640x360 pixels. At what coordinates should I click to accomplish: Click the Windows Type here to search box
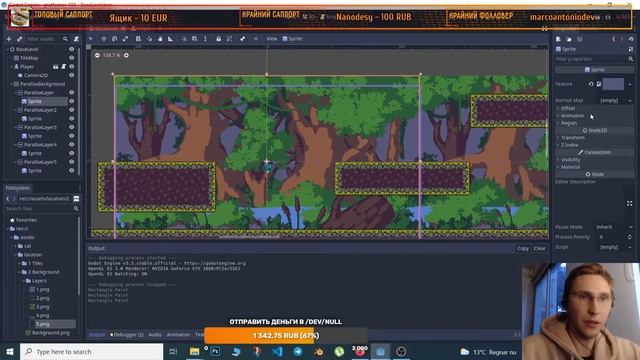[x=91, y=351]
